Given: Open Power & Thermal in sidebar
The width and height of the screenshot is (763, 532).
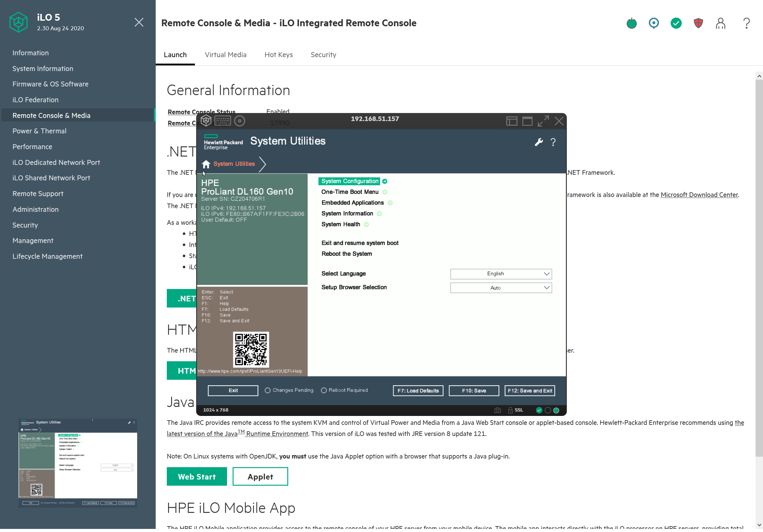Looking at the screenshot, I should [x=40, y=131].
